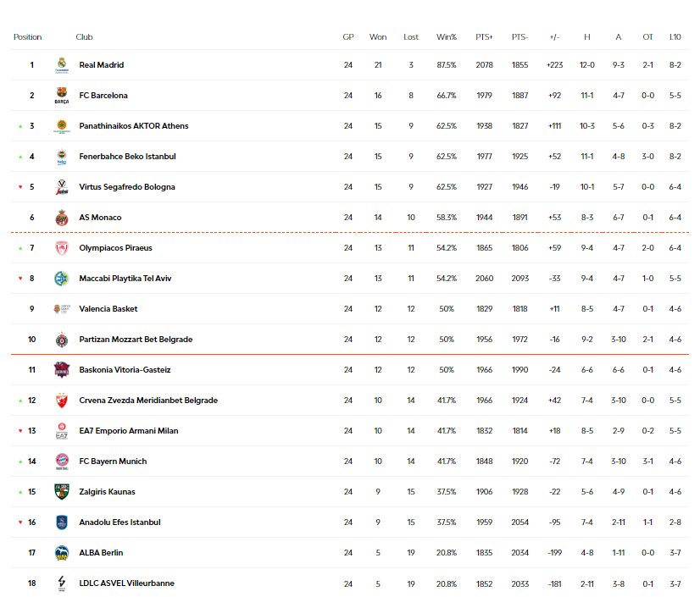Screen dimensions: 700x597
Task: Click the FC Barcelona crest icon
Action: click(x=62, y=96)
